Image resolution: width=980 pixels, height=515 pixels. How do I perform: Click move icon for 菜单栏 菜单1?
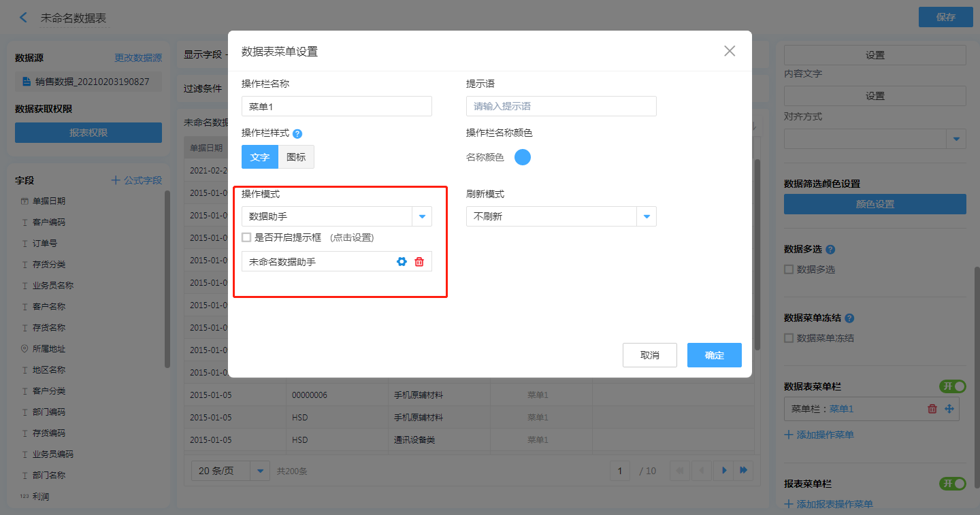[x=949, y=409]
